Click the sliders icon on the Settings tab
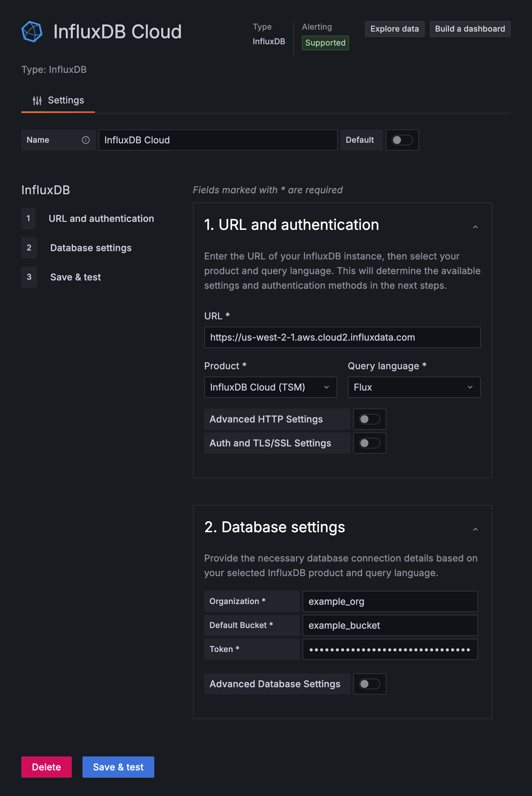 37,100
